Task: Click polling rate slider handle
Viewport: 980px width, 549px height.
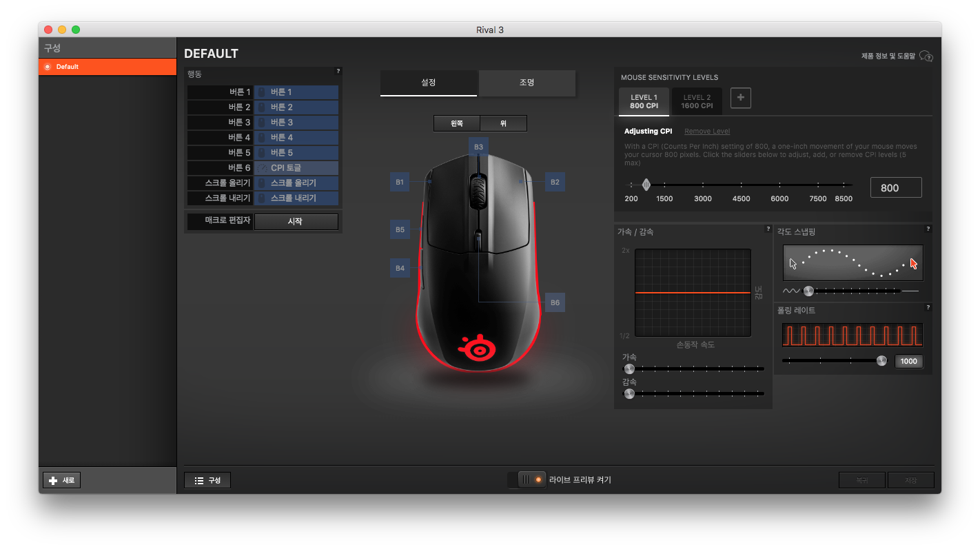Action: 881,360
